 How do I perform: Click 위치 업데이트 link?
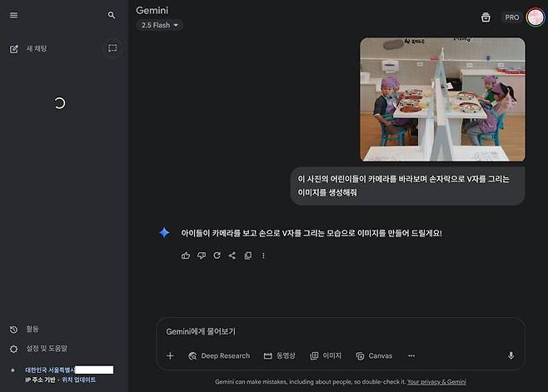coord(78,380)
